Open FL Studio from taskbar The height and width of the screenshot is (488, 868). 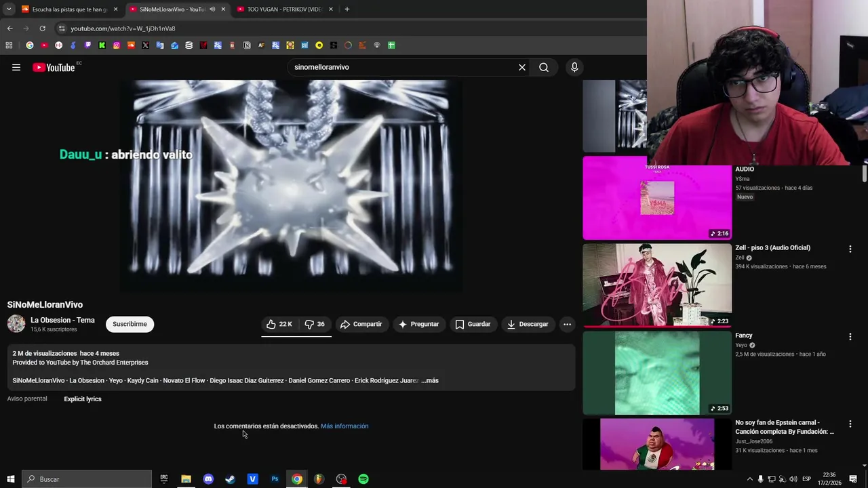click(x=319, y=479)
